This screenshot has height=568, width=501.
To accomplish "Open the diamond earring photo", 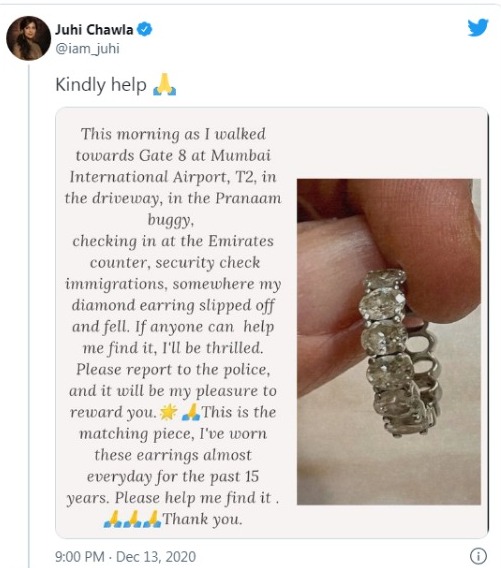I will tap(389, 342).
